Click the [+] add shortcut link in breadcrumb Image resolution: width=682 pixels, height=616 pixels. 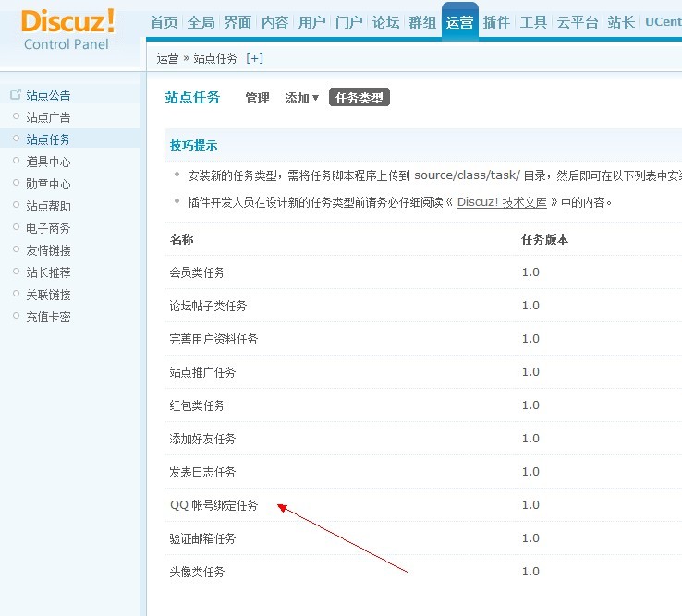coord(254,58)
